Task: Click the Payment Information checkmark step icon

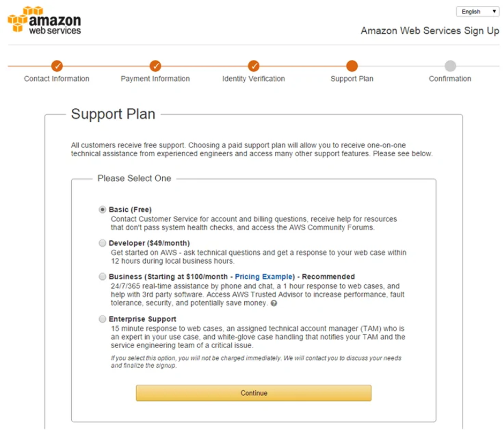Action: pos(155,66)
